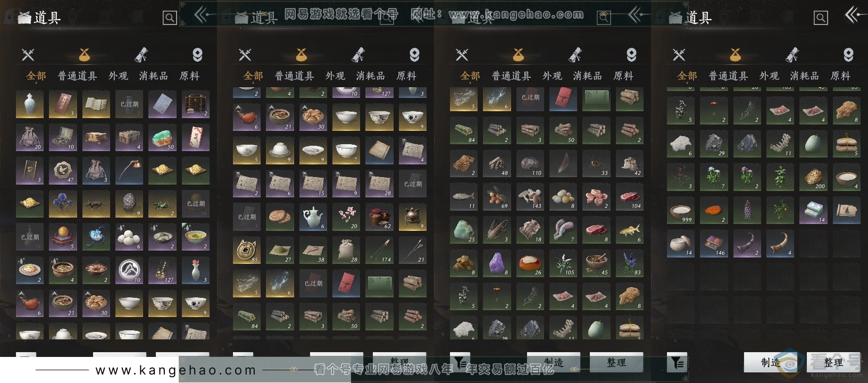Open the filter icon in the fourth panel
The width and height of the screenshot is (868, 383).
pyautogui.click(x=677, y=362)
